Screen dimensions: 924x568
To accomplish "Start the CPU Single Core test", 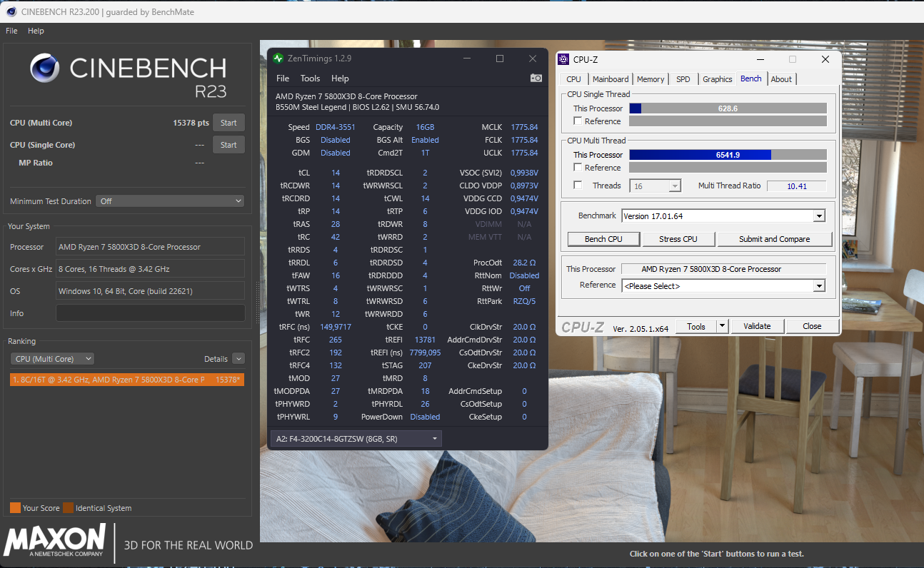I will (229, 145).
